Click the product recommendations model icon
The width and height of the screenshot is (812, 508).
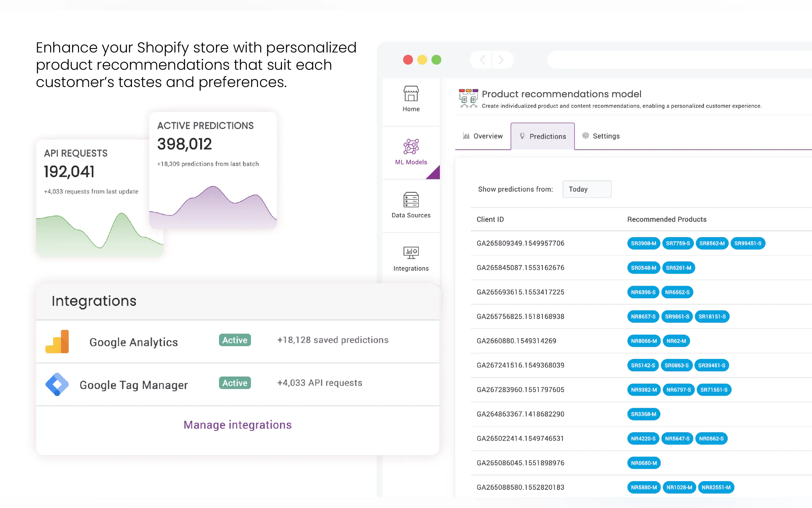tap(468, 98)
